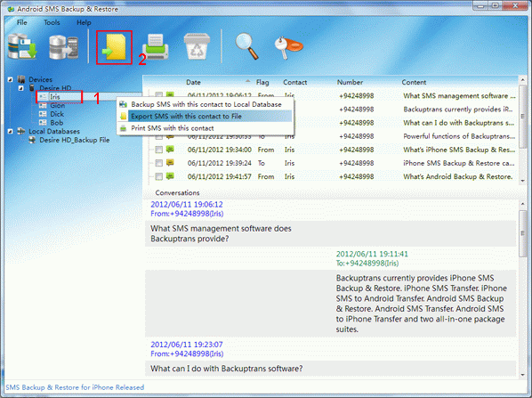This screenshot has height=398, width=532.
Task: Click the Delete recycle bin toolbar icon
Action: (x=197, y=46)
